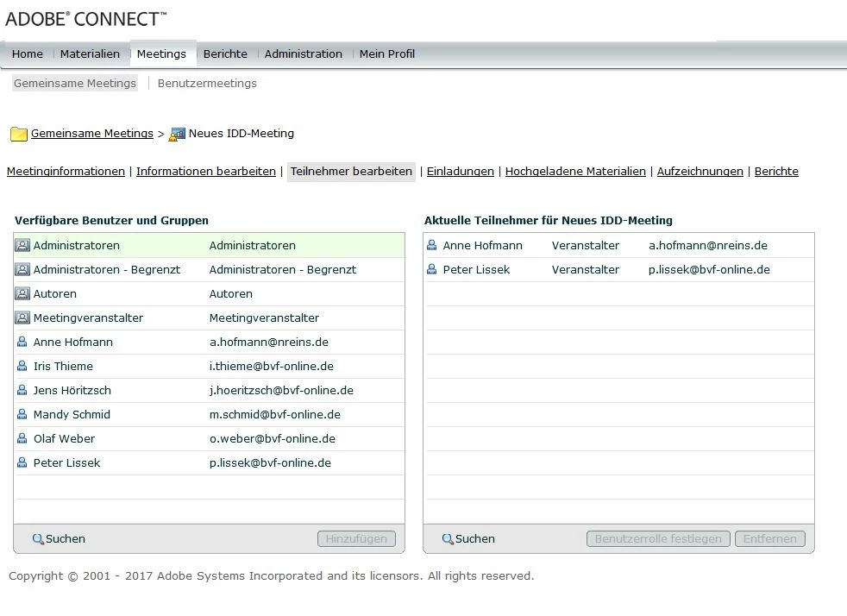This screenshot has height=616, width=847.
Task: Click the user icon beside Olaf Weber
Action: [x=22, y=438]
